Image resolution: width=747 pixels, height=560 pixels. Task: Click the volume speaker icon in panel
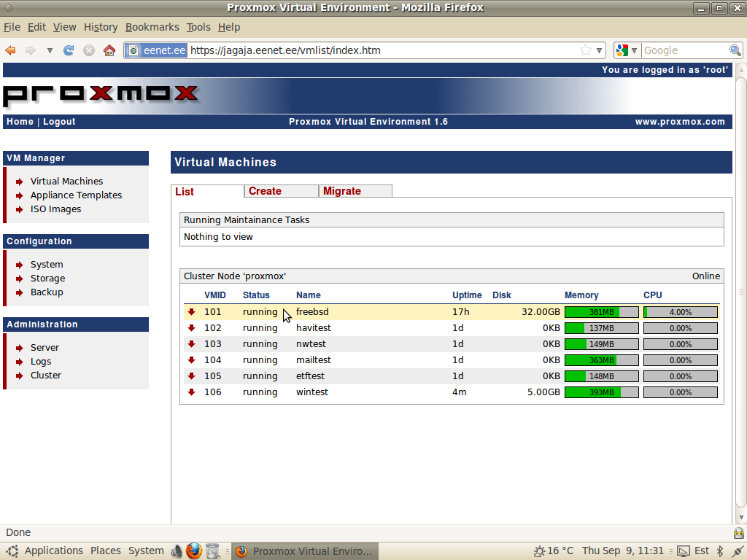[x=177, y=551]
